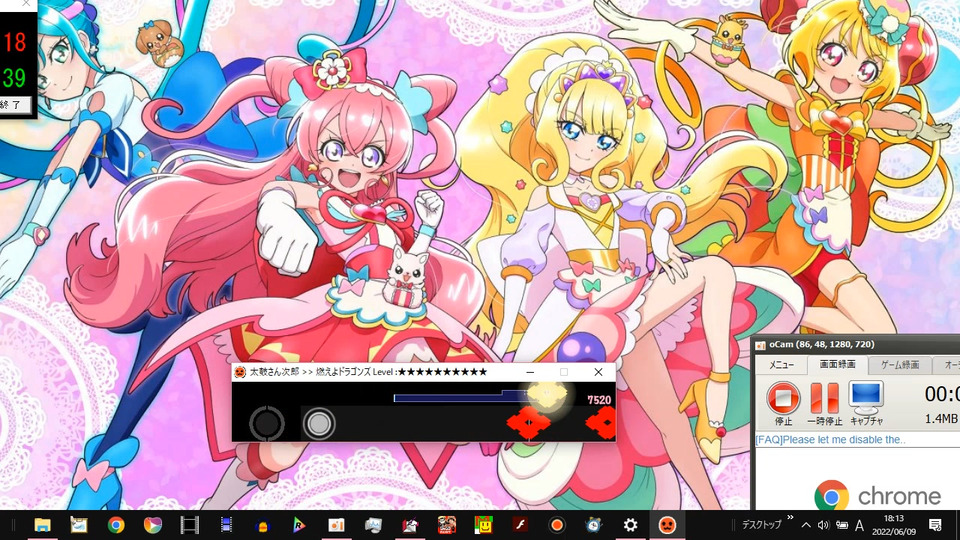This screenshot has width=960, height=540.
Task: Launch Google Chrome from the taskbar
Action: coord(116,525)
